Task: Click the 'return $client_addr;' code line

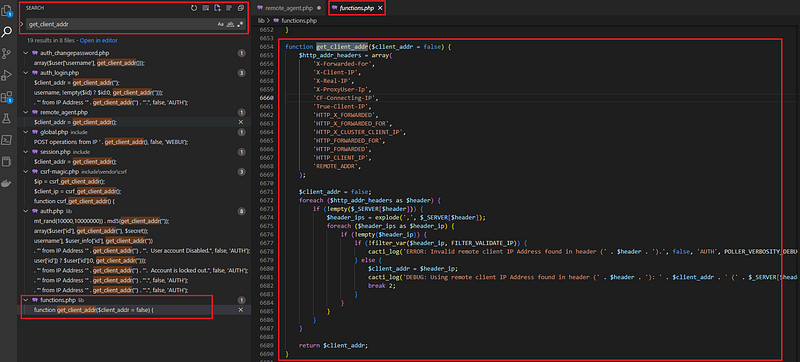Action: point(333,345)
